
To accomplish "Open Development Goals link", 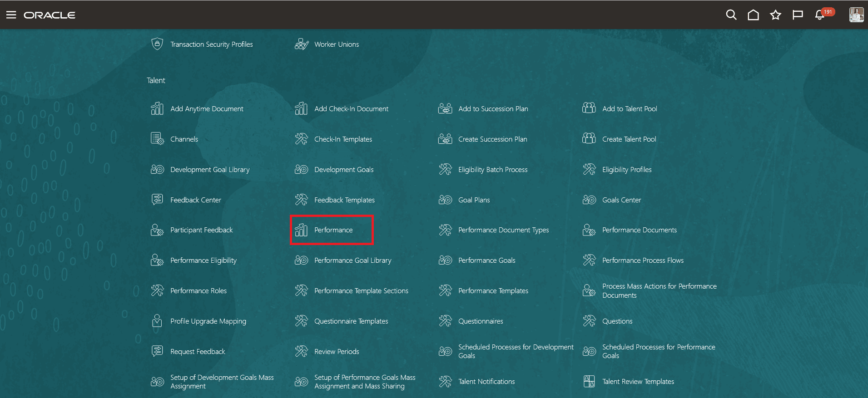I will tap(344, 170).
